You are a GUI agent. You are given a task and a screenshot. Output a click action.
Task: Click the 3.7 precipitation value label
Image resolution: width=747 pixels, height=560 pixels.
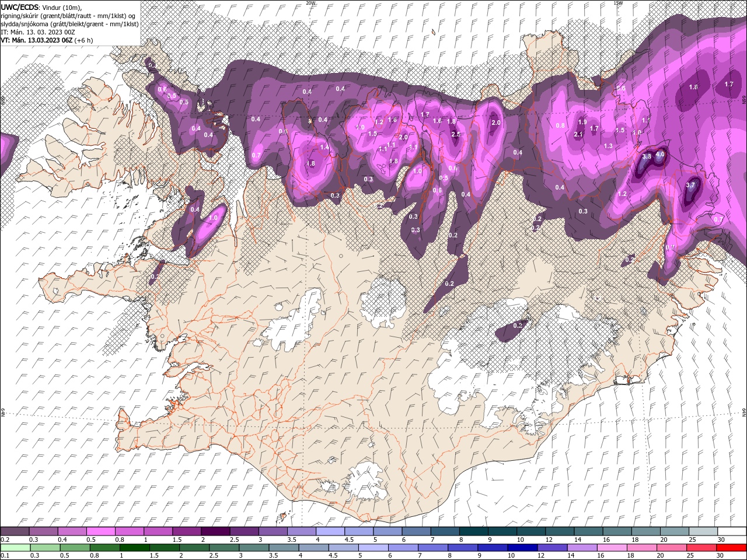pos(690,185)
